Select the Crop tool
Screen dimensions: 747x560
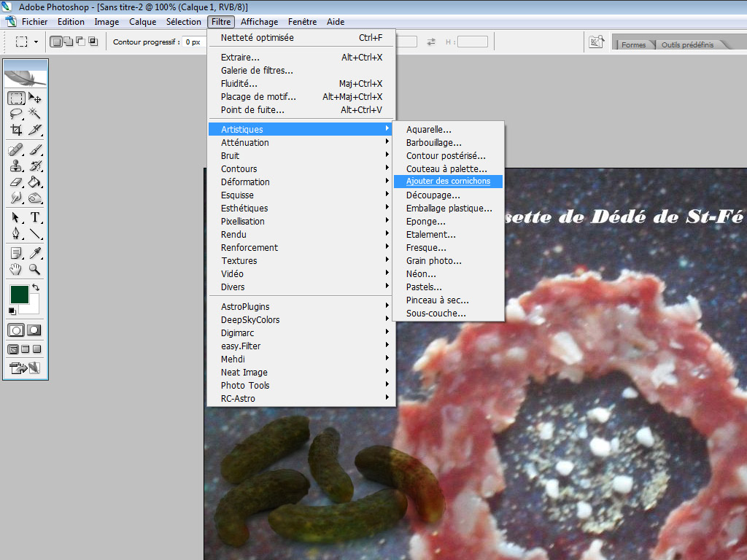(x=16, y=130)
